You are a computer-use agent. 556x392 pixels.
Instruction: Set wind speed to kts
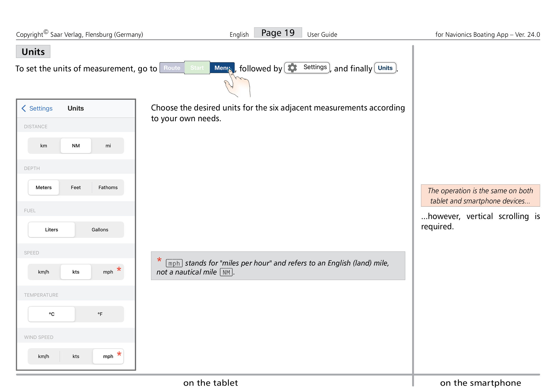point(76,356)
